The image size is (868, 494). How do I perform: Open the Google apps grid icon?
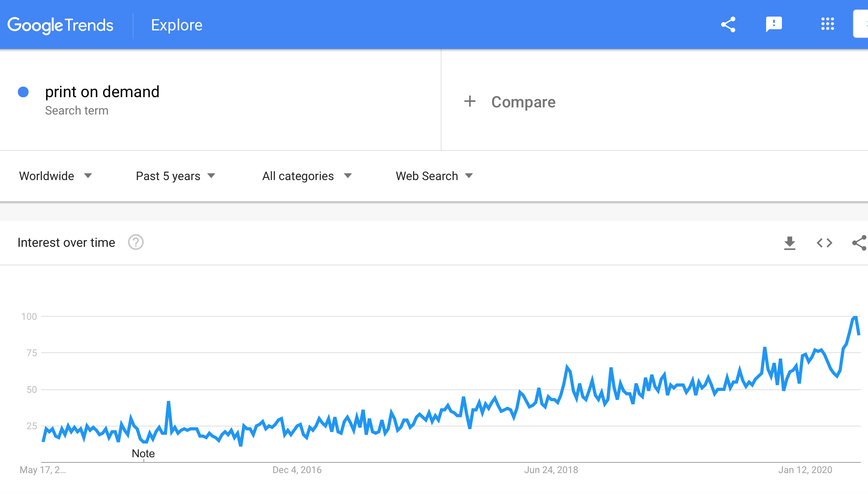827,24
